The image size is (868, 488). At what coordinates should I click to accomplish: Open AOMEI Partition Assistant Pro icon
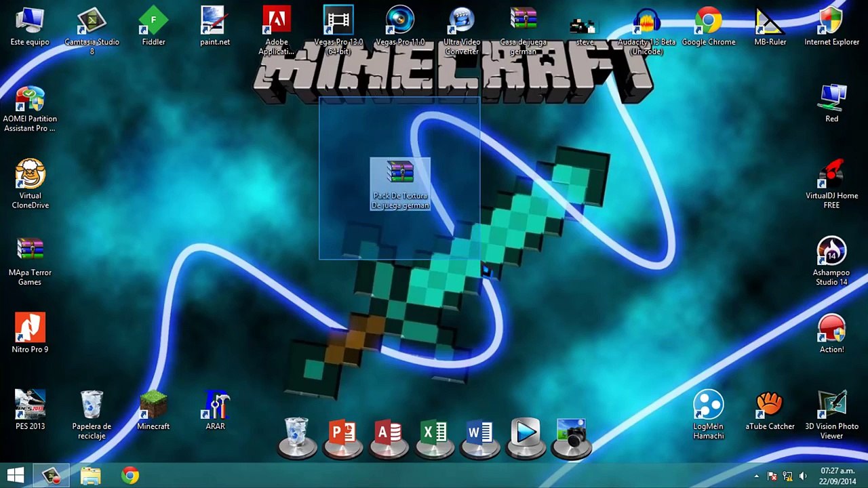tap(30, 108)
